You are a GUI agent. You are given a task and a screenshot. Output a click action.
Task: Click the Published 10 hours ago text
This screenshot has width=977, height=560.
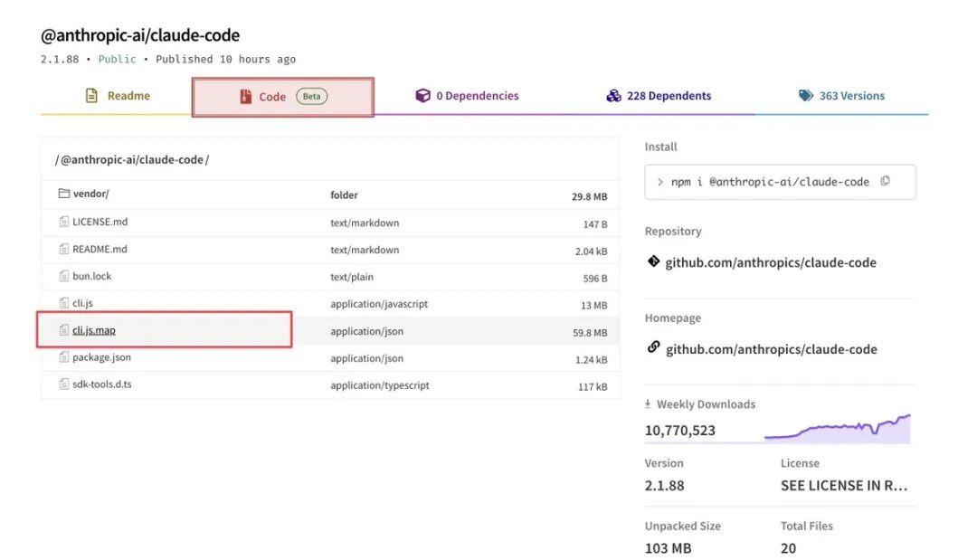(x=225, y=59)
